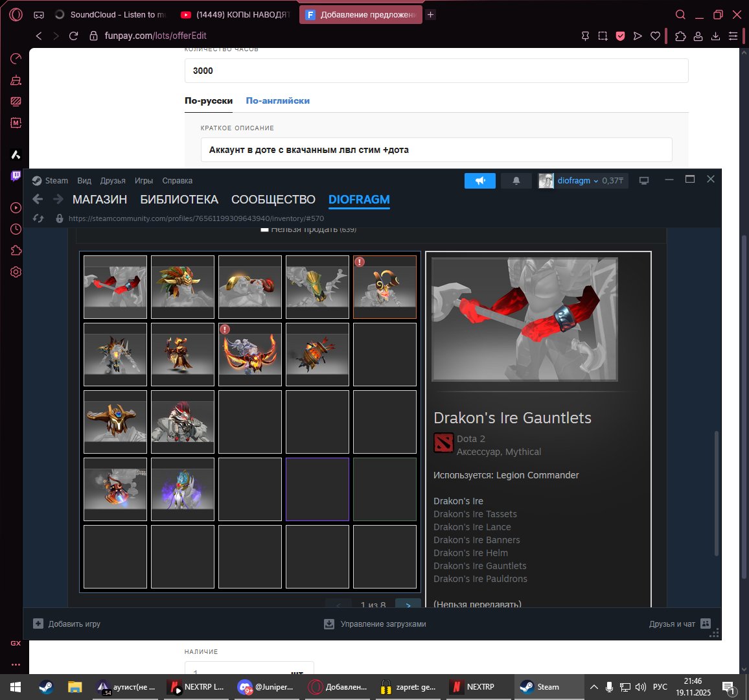Open browser extensions via the puzzle icon

click(680, 36)
